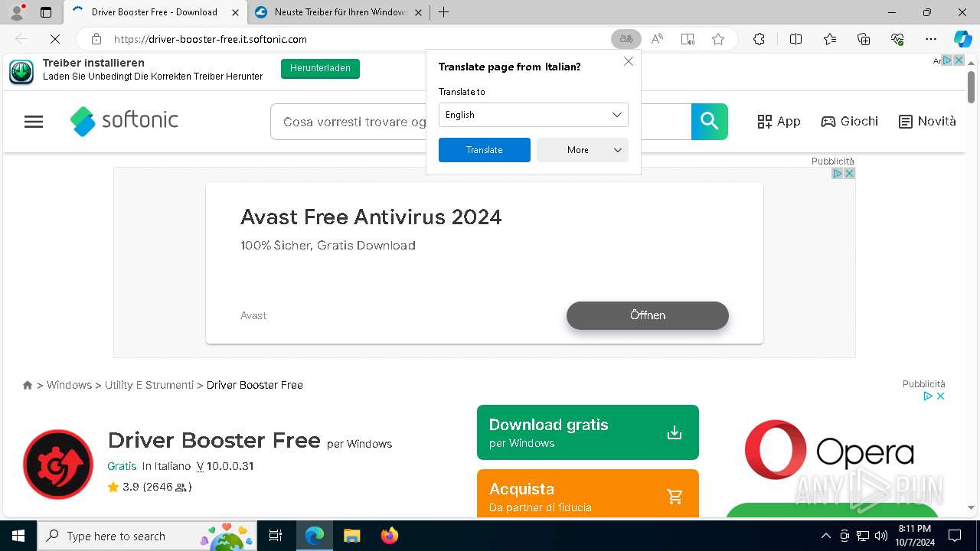Screen dimensions: 980x551
Task: Open volume control in system tray
Action: 881,536
